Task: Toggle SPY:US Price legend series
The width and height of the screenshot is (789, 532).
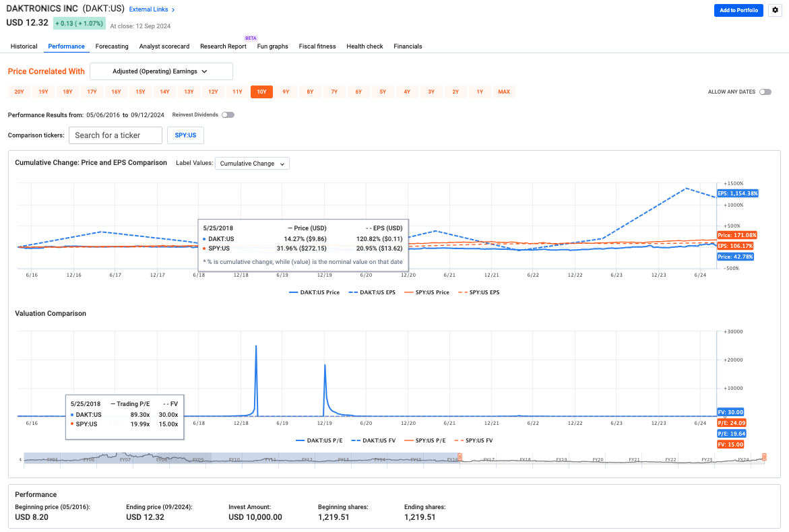Action: pos(427,292)
